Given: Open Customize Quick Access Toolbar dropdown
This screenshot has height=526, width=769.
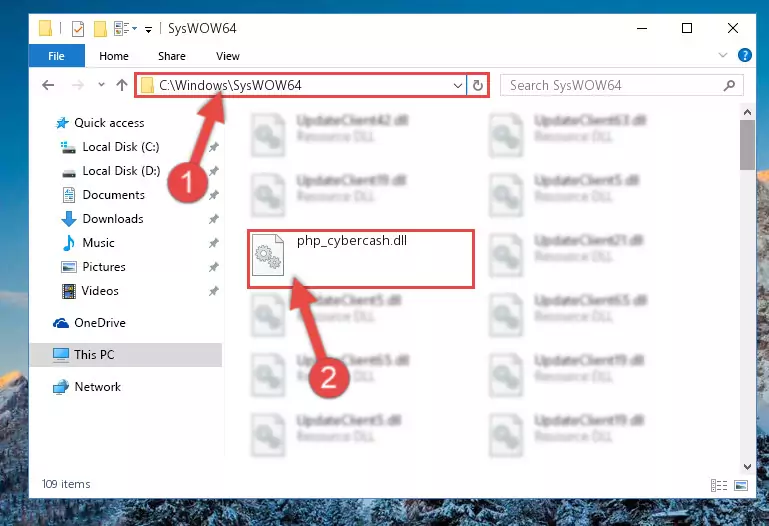Looking at the screenshot, I should pos(148,30).
